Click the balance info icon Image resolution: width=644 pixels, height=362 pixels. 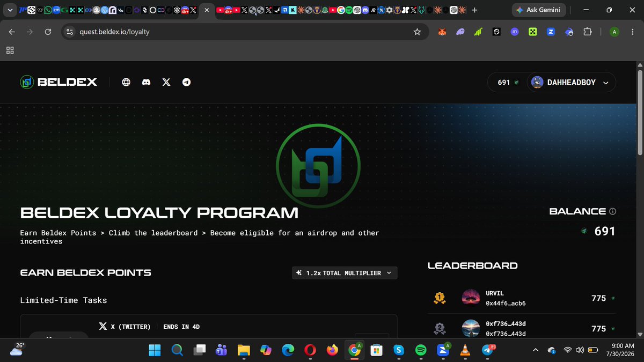613,211
